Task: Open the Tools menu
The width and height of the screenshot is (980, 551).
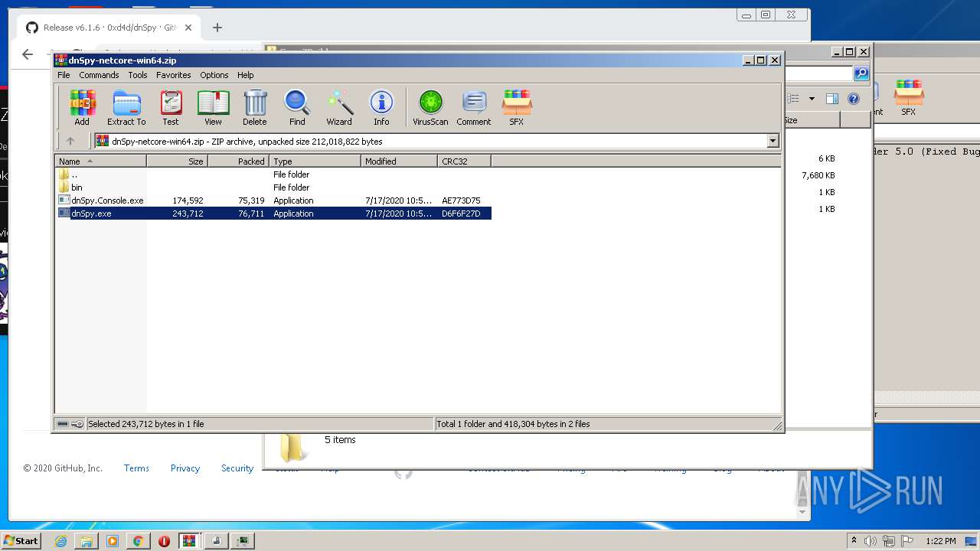Action: (x=138, y=75)
